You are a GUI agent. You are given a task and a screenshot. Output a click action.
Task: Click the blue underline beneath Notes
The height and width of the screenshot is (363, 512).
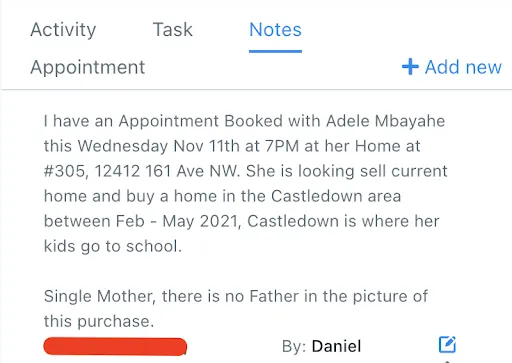click(275, 51)
